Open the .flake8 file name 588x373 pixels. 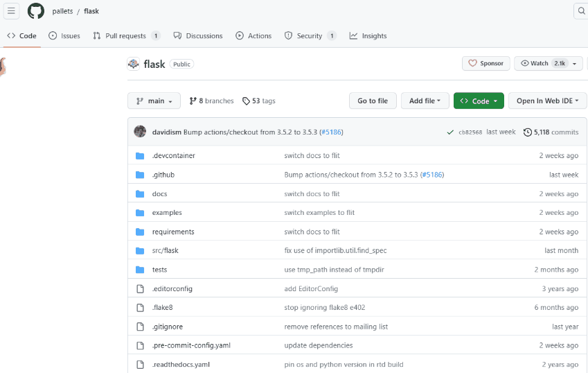pyautogui.click(x=163, y=308)
